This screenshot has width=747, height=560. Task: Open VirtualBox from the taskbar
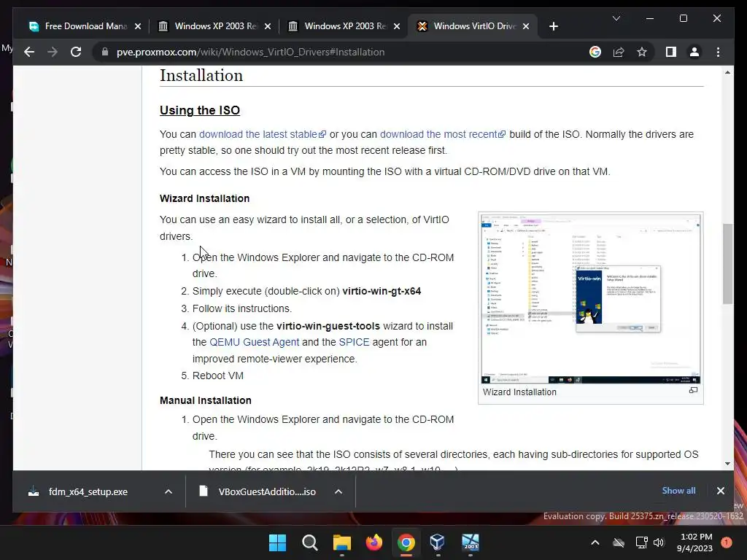(x=438, y=542)
